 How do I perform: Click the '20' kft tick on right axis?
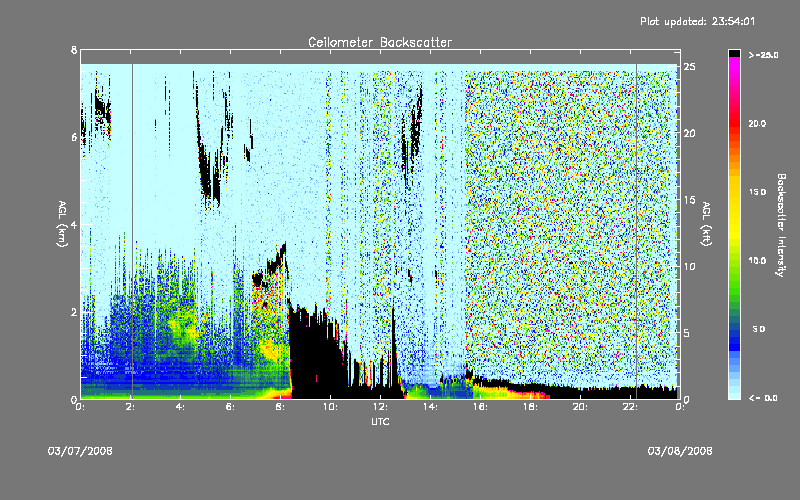click(x=689, y=133)
